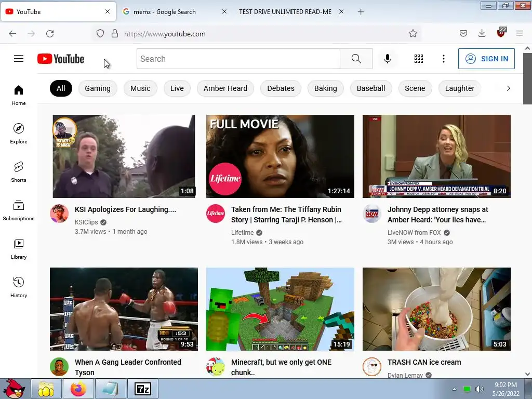The width and height of the screenshot is (532, 399).
Task: Click the browser address bar
Action: (258, 34)
